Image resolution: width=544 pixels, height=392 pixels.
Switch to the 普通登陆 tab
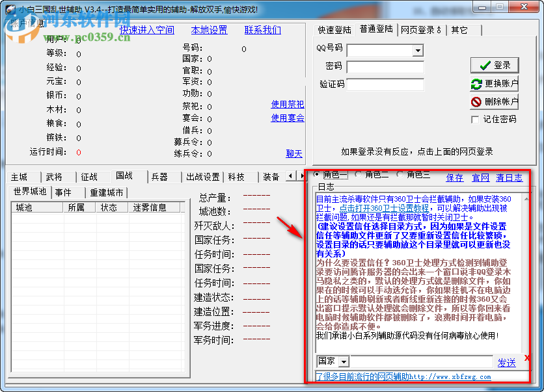tap(376, 29)
